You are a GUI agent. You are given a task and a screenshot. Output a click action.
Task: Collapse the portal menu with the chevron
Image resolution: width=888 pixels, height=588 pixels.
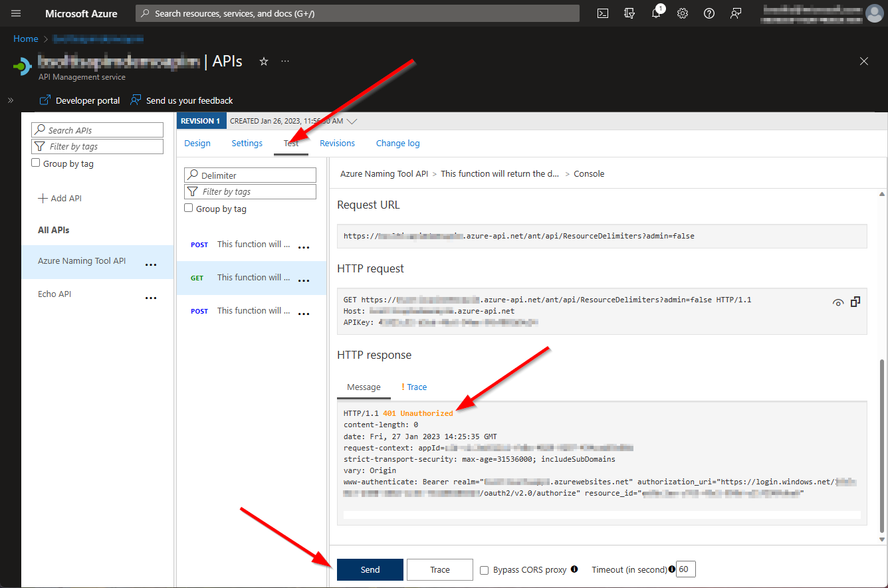tap(10, 100)
